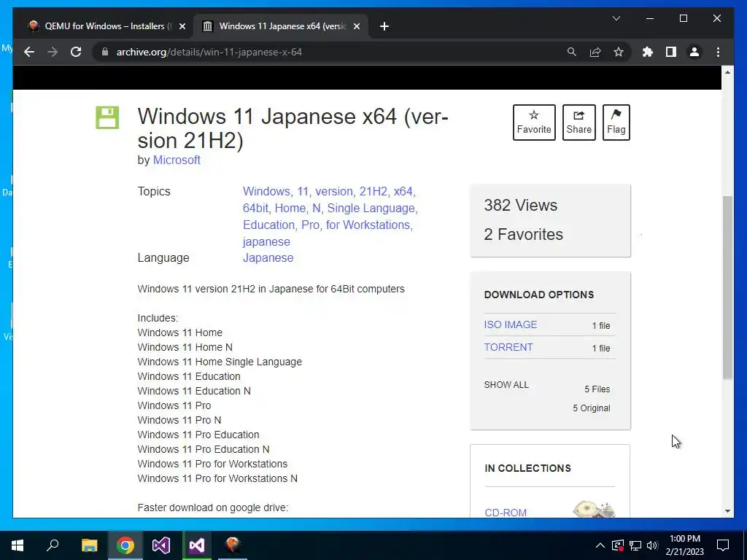This screenshot has height=560, width=747.
Task: Open the tab search dropdown arrow
Action: coord(616,18)
